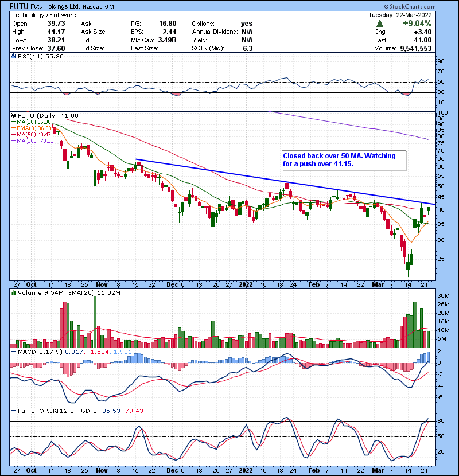Click the candlestick icon beside FUTU (Daily)
459x476 pixels.
click(14, 115)
